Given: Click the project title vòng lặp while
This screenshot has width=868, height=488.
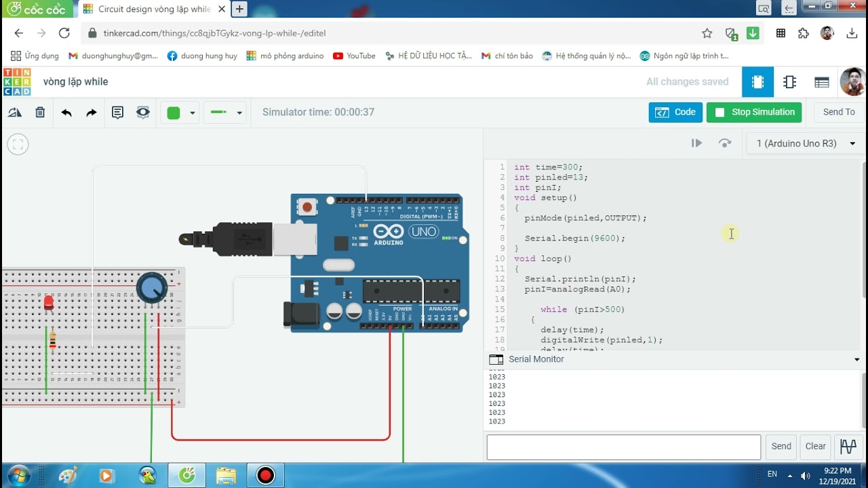Looking at the screenshot, I should (76, 82).
